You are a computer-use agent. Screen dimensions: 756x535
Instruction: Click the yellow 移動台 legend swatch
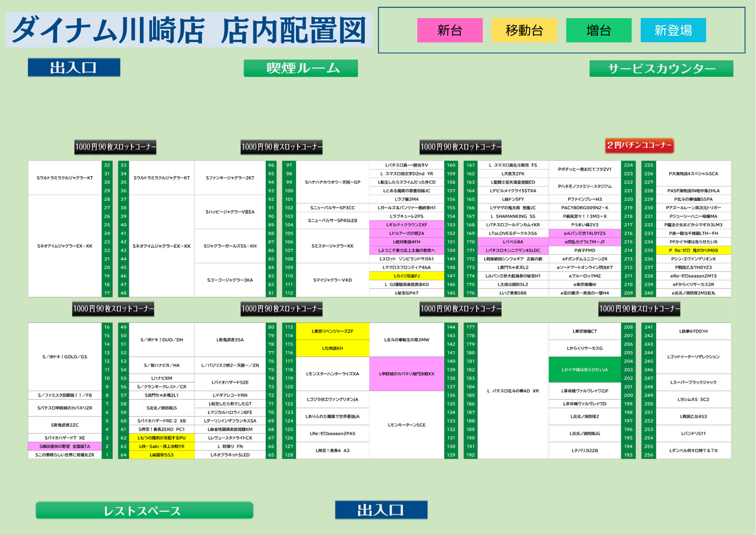[524, 31]
